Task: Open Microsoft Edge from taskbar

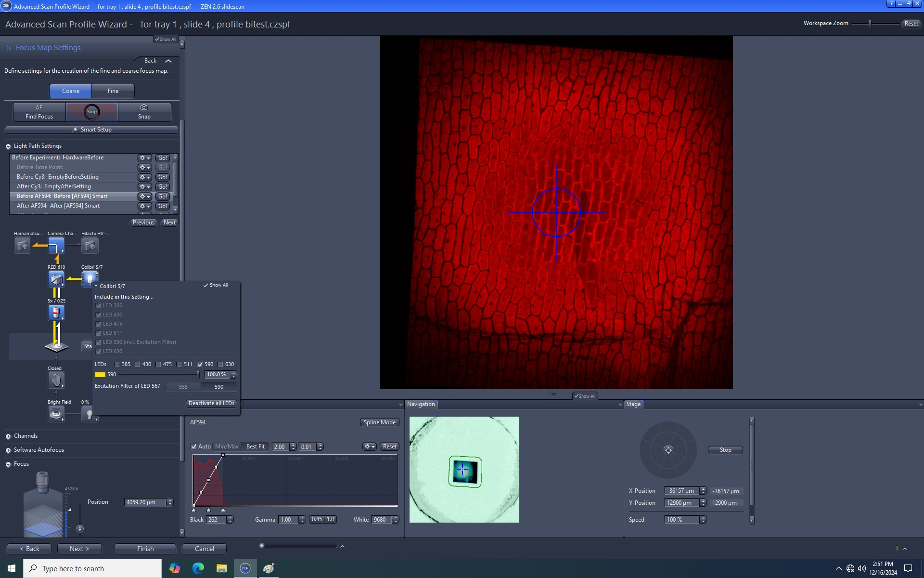Action: (198, 568)
